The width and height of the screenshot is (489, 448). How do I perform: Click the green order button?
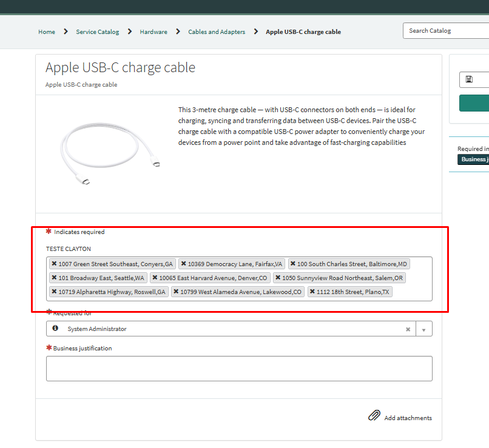click(474, 103)
